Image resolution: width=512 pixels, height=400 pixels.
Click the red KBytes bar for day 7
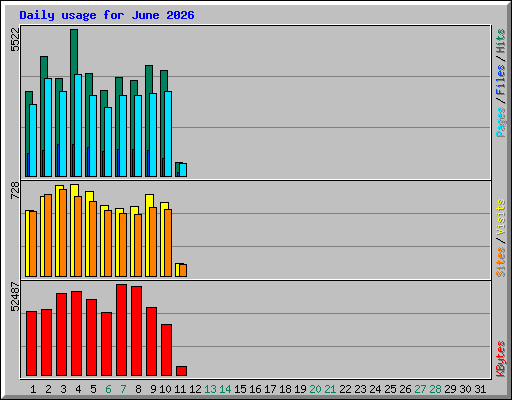121,330
